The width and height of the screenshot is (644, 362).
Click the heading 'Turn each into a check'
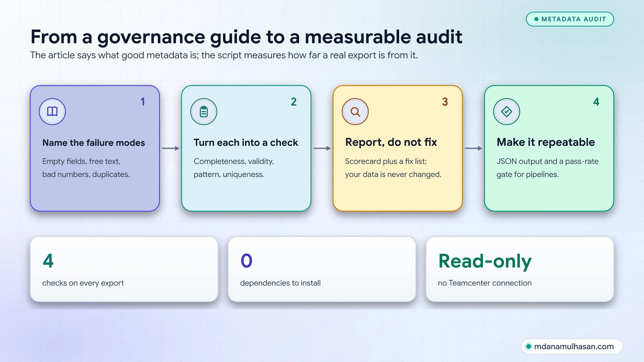click(x=246, y=143)
